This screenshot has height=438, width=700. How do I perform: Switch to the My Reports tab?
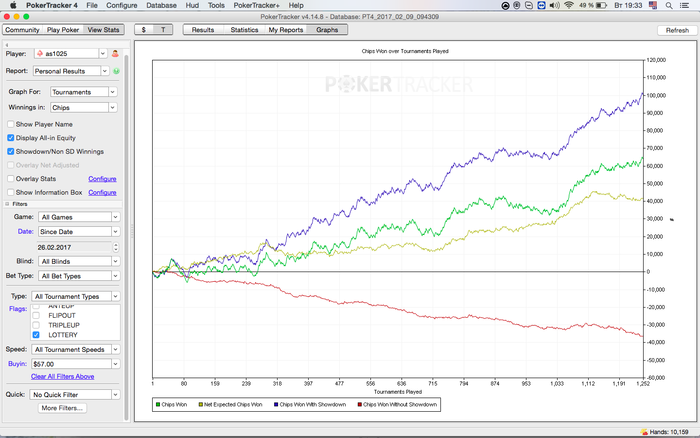(286, 30)
